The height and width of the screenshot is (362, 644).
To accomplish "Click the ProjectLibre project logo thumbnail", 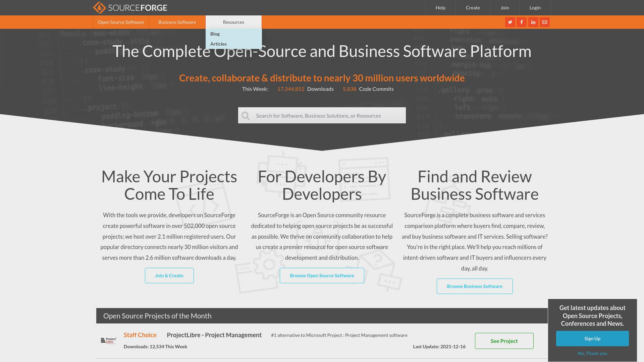I will point(109,341).
